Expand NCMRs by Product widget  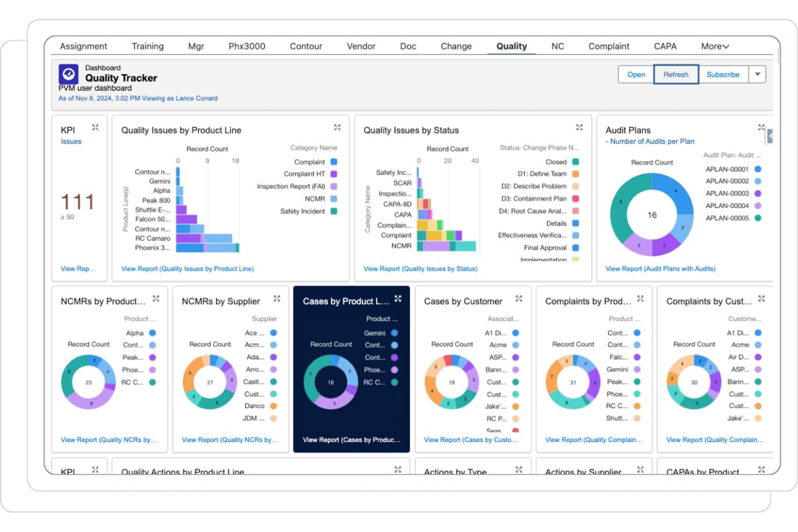pyautogui.click(x=156, y=298)
